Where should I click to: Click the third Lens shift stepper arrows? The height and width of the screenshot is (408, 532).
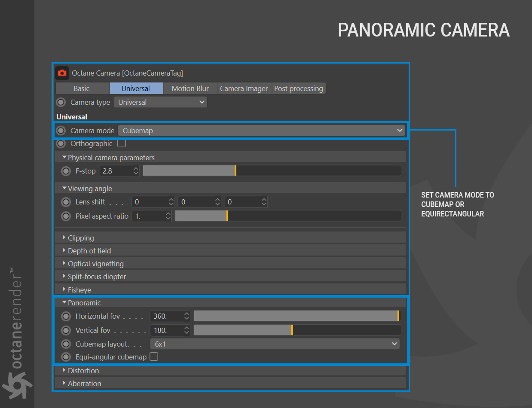point(264,202)
